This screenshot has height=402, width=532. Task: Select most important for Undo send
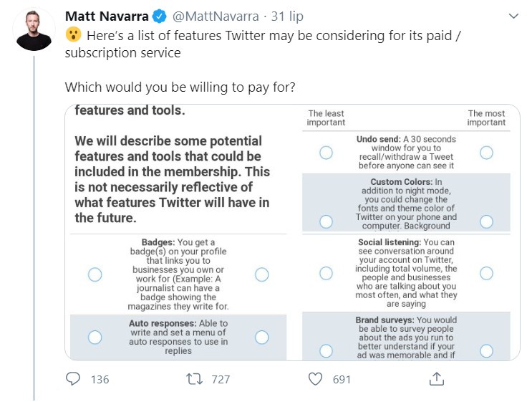486,153
